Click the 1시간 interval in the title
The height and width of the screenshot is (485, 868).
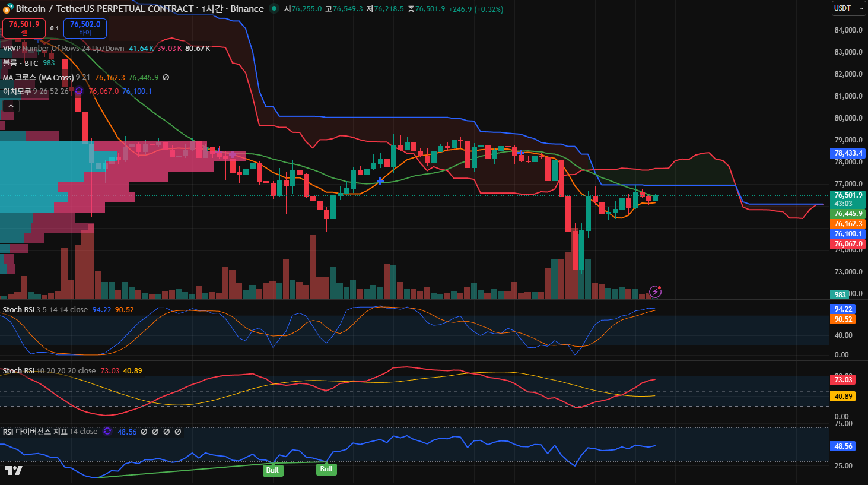[x=211, y=9]
